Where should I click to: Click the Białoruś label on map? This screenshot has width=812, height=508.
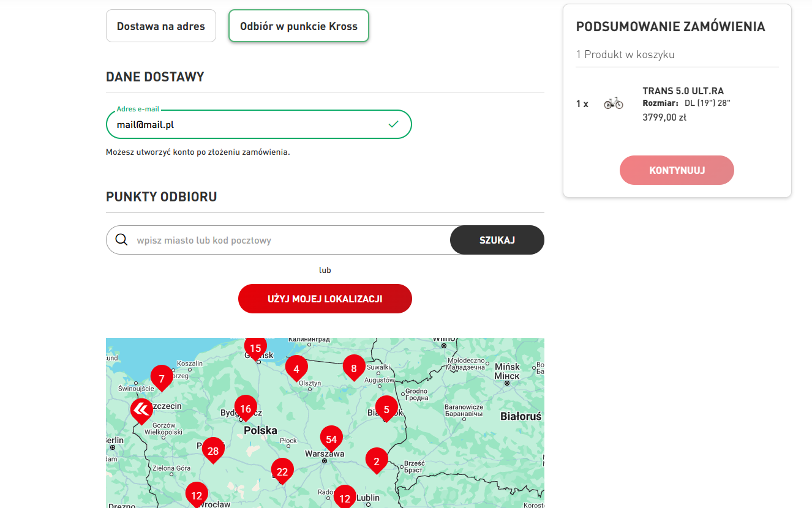pyautogui.click(x=521, y=416)
